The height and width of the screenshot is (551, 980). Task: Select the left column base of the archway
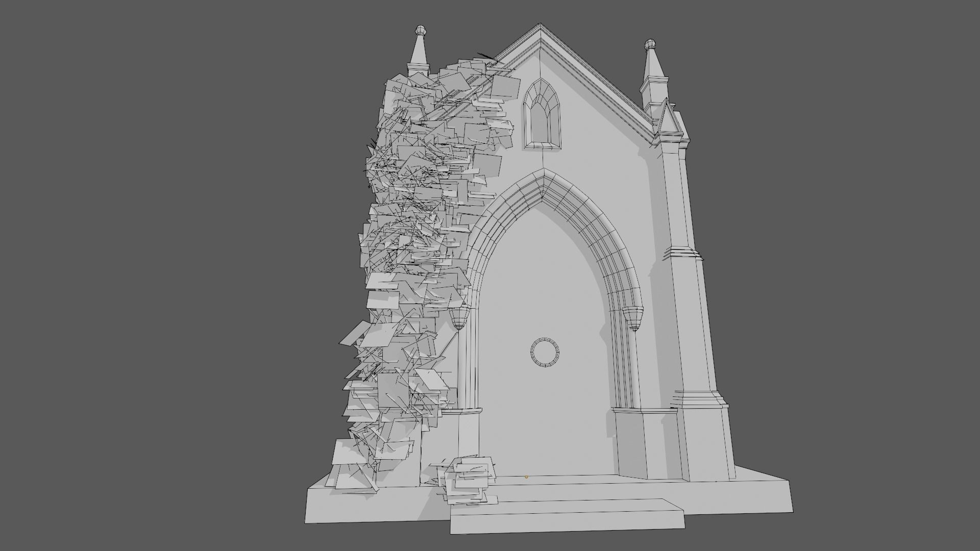click(x=469, y=434)
